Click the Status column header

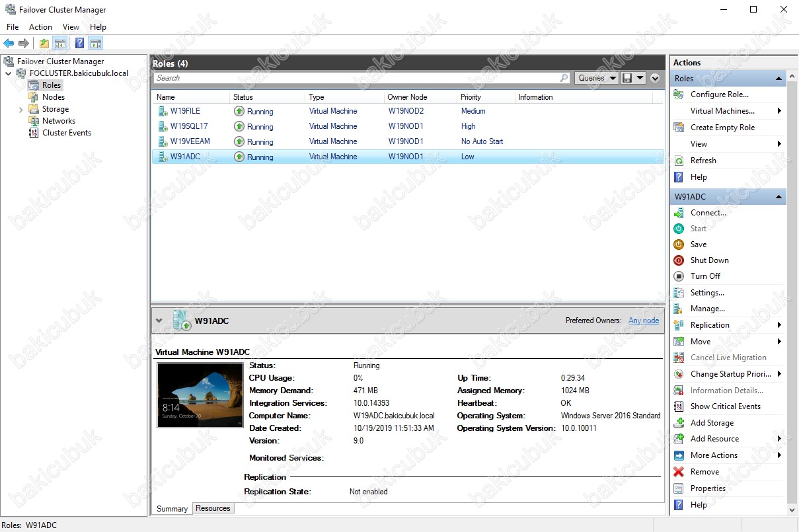(268, 97)
